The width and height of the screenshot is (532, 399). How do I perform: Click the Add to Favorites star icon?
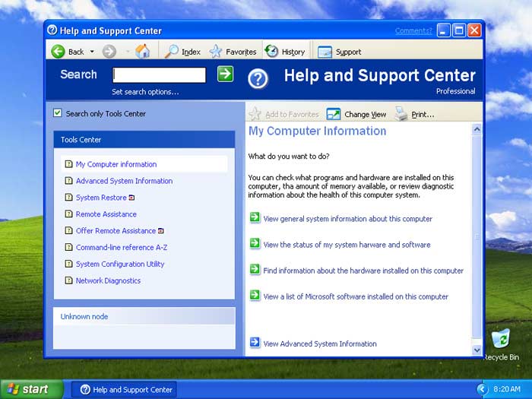click(x=255, y=114)
